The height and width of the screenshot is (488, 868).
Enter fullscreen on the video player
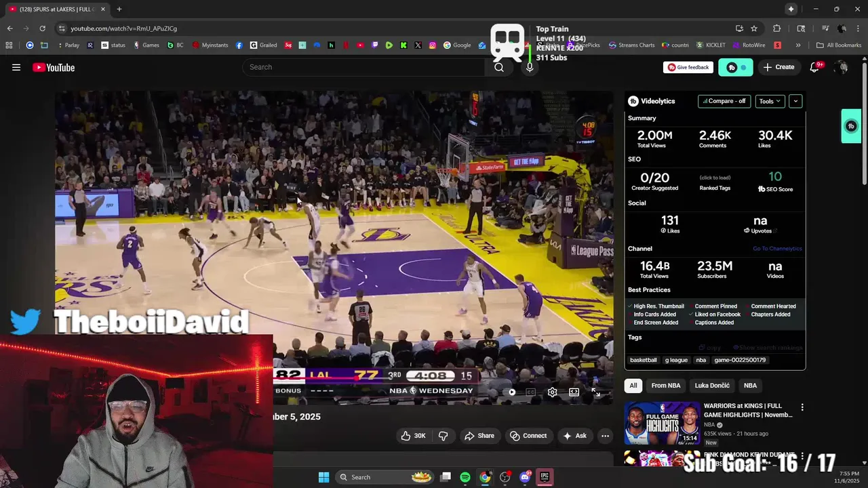tap(595, 392)
